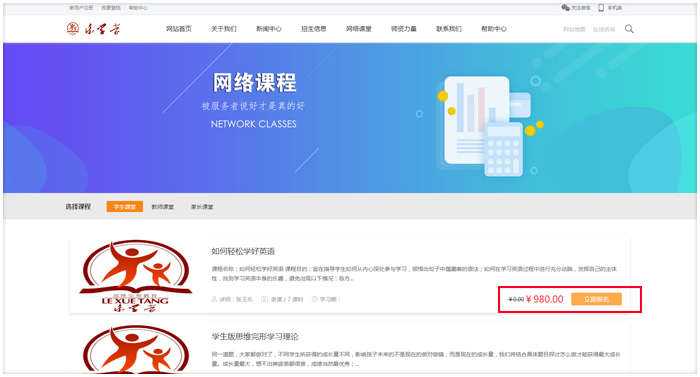This screenshot has height=377, width=700.
Task: Click the mobile phone icon
Action: point(601,8)
